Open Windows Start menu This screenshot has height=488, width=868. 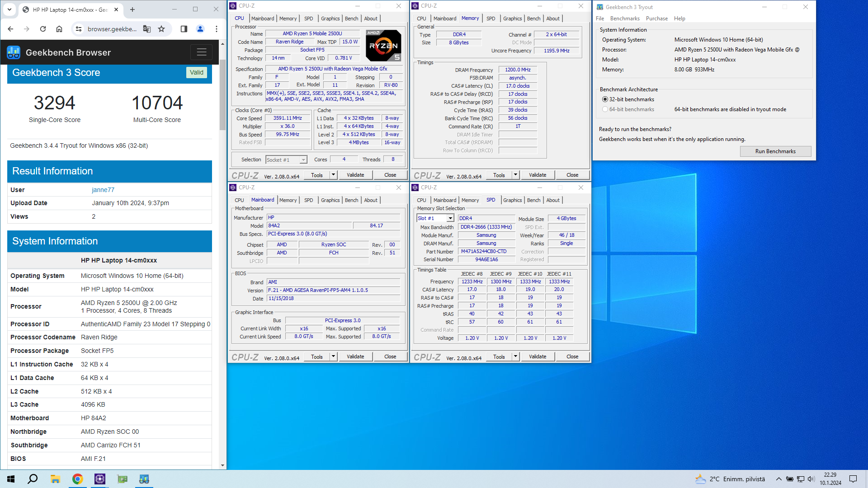(11, 479)
